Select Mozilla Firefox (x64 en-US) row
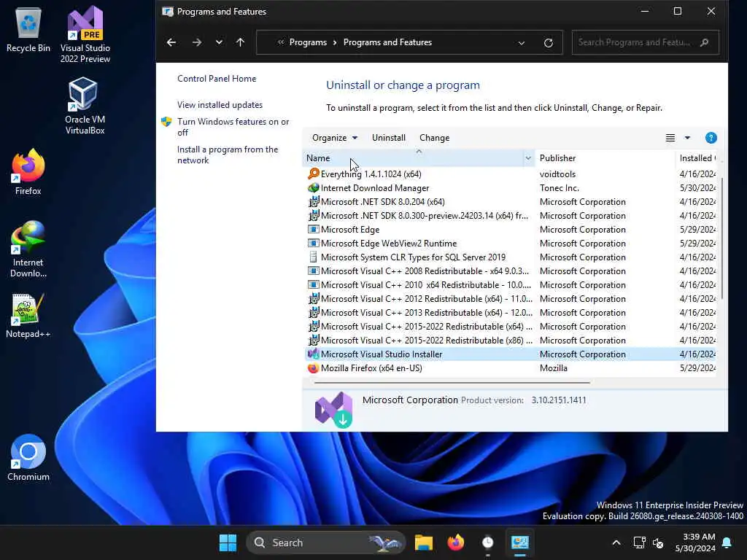The height and width of the screenshot is (560, 747). [x=511, y=368]
